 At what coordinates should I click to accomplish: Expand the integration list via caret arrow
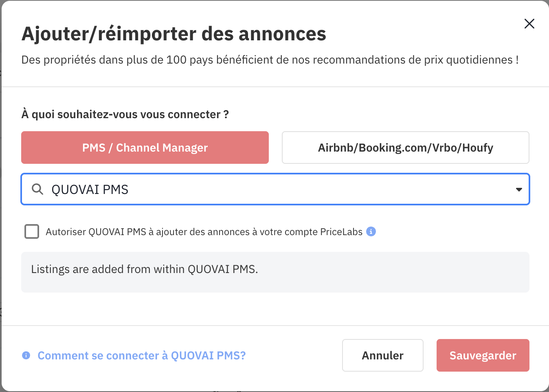(x=519, y=189)
